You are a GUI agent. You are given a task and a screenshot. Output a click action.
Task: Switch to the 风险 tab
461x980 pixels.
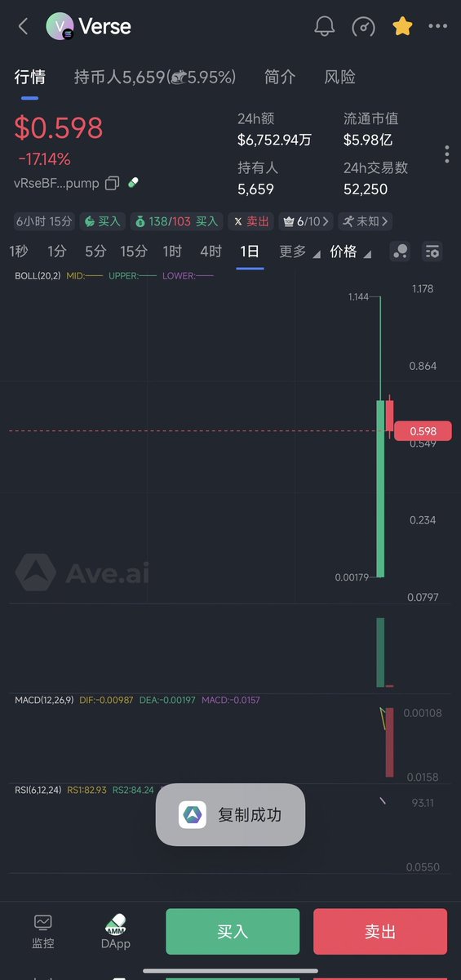tap(340, 77)
